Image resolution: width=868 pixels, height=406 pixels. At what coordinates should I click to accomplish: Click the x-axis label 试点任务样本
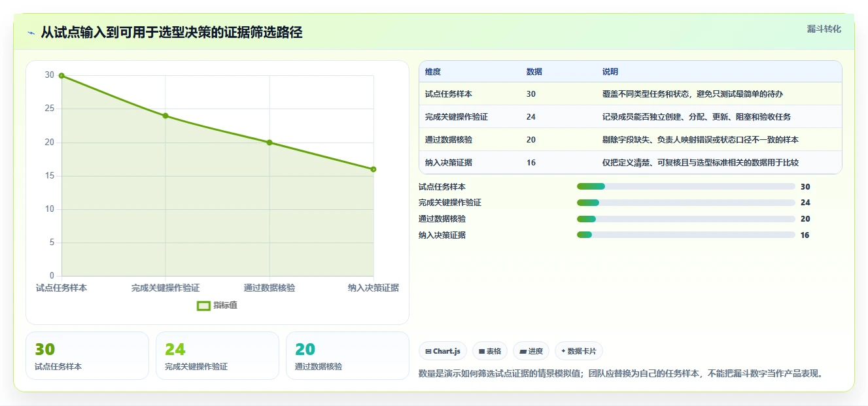(61, 288)
